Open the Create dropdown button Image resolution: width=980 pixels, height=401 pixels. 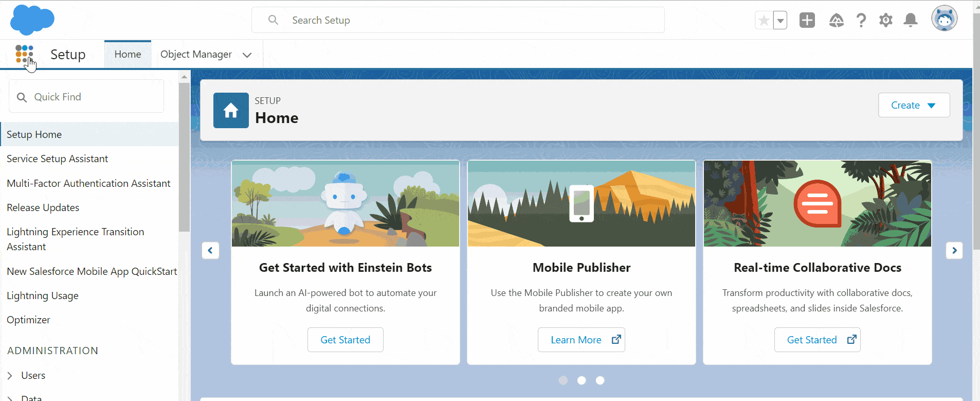[x=914, y=105]
